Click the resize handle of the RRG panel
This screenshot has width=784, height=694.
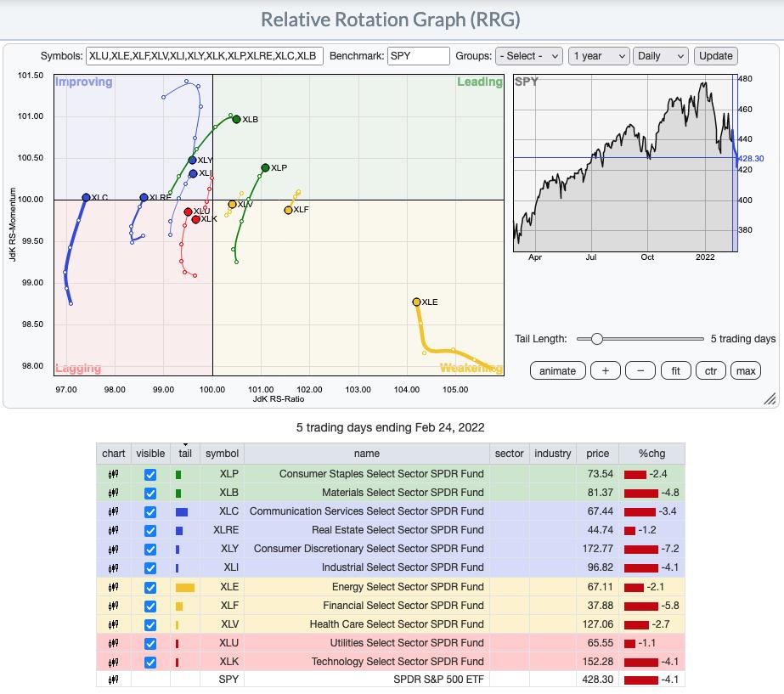pos(770,398)
